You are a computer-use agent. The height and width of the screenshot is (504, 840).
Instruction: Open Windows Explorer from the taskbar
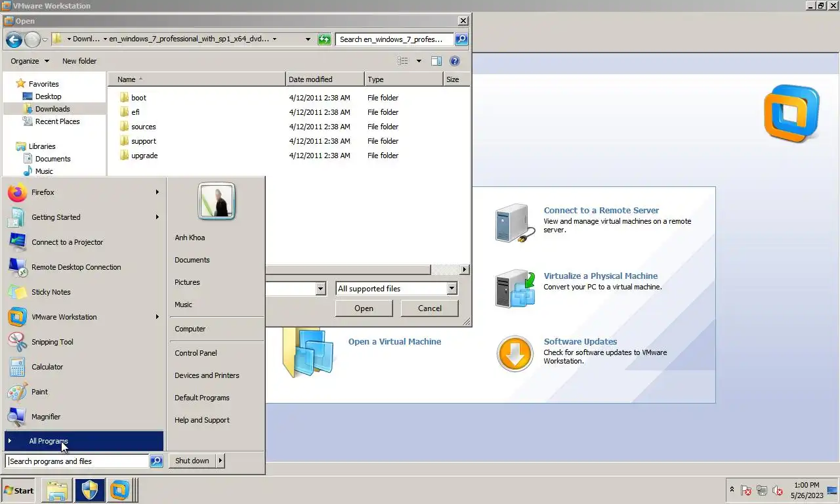[57, 490]
